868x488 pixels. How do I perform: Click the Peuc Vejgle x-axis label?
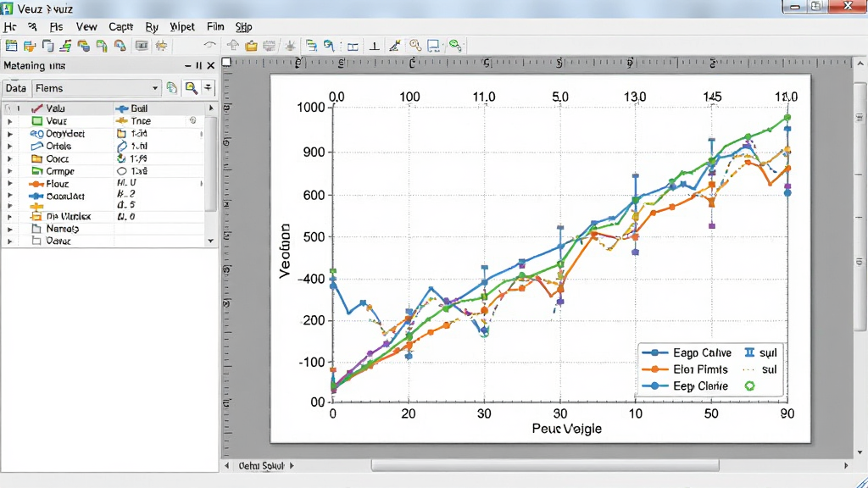coord(566,428)
